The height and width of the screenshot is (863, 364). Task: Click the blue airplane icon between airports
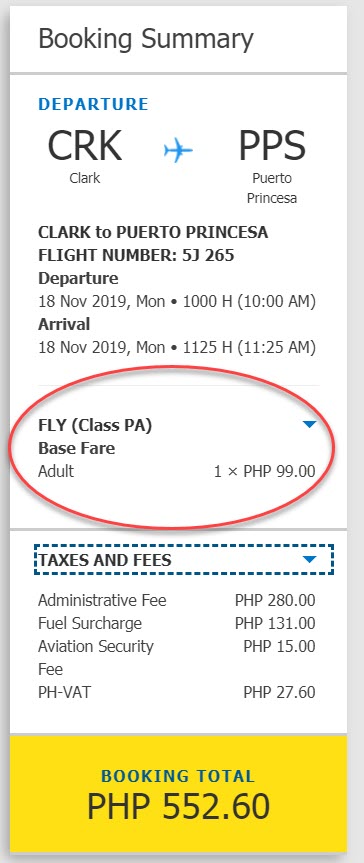click(178, 150)
